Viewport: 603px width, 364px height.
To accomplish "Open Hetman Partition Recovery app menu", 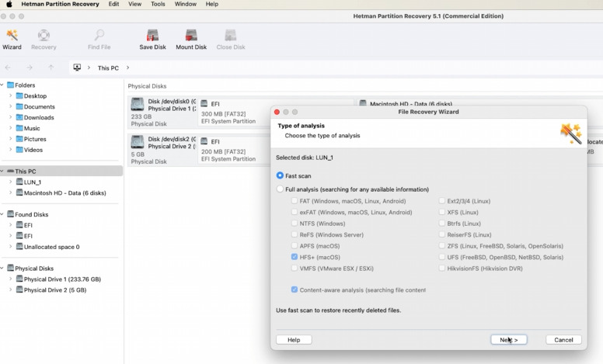I will (60, 4).
